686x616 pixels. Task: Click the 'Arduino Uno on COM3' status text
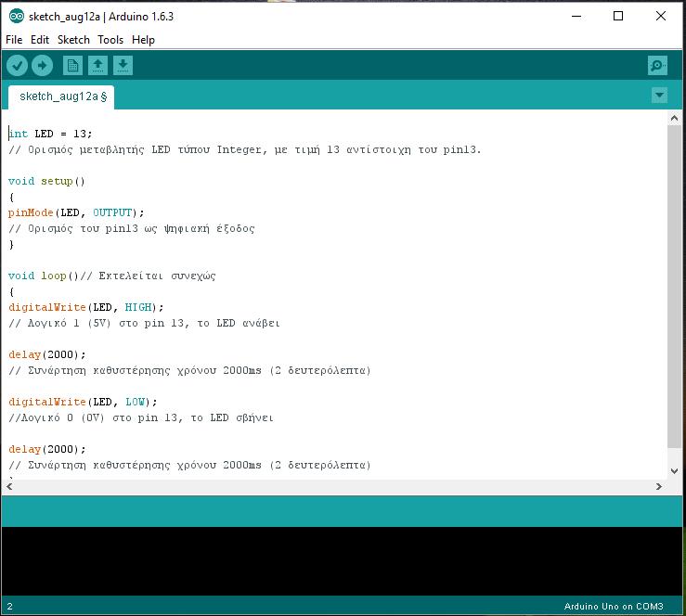click(614, 607)
